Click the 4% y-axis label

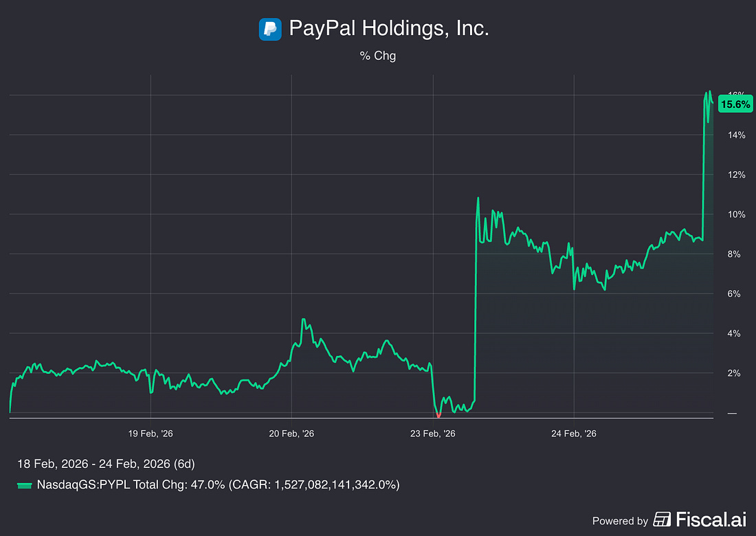click(734, 333)
